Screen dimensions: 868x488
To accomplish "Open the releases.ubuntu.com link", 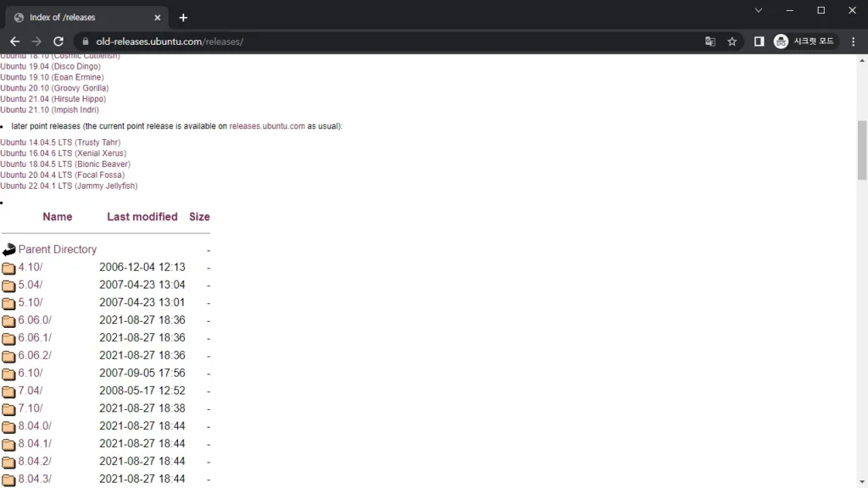I will click(267, 126).
